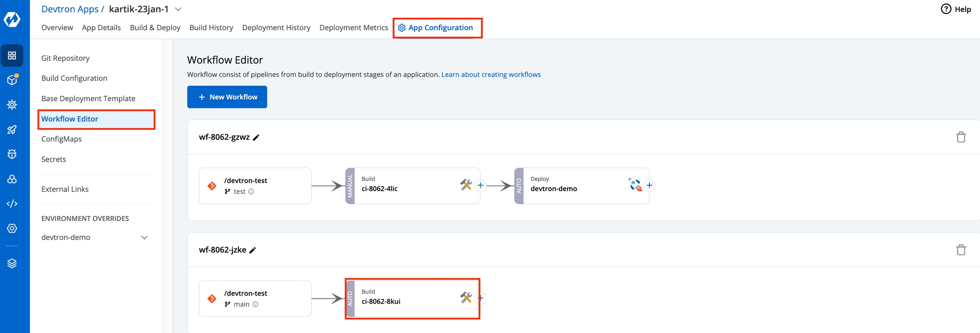Click hammer-wrench icon on ci-8062-4lic
The width and height of the screenshot is (980, 333).
click(x=466, y=185)
